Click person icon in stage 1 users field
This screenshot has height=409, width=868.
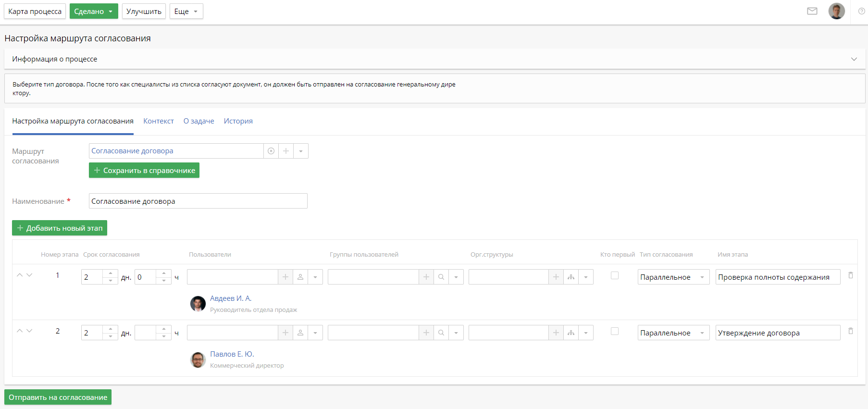[x=300, y=277]
